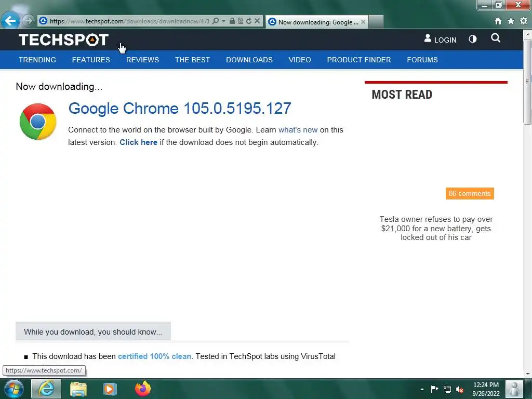The height and width of the screenshot is (399, 532).
Task: Open the VIDEO menu item
Action: [300, 60]
